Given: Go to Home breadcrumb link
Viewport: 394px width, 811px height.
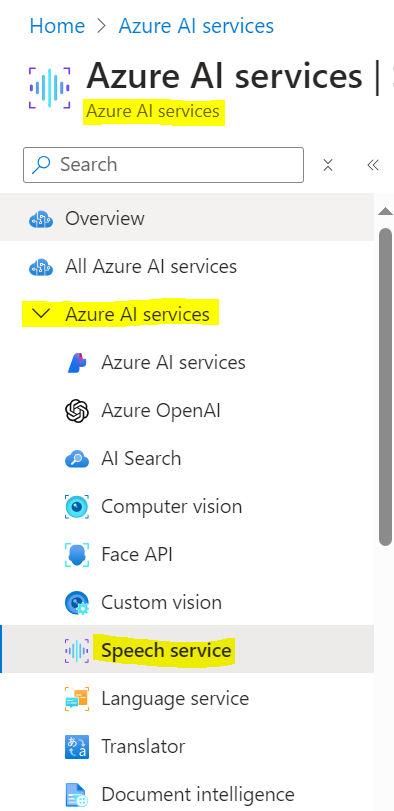Looking at the screenshot, I should point(57,26).
